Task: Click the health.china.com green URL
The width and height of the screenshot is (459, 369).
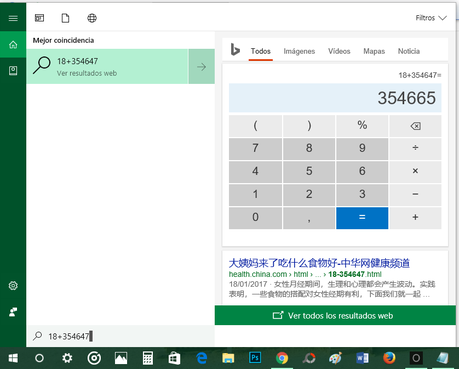Action: [305, 274]
